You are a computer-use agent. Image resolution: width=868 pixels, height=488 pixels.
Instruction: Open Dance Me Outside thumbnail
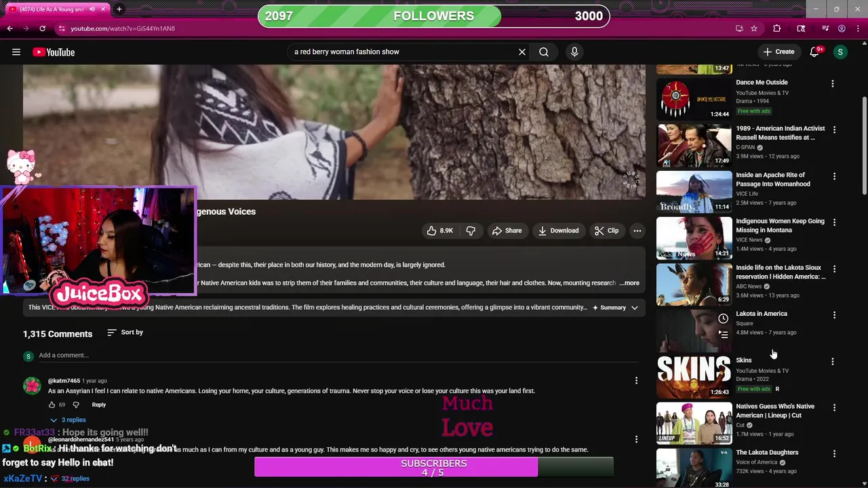pyautogui.click(x=694, y=99)
